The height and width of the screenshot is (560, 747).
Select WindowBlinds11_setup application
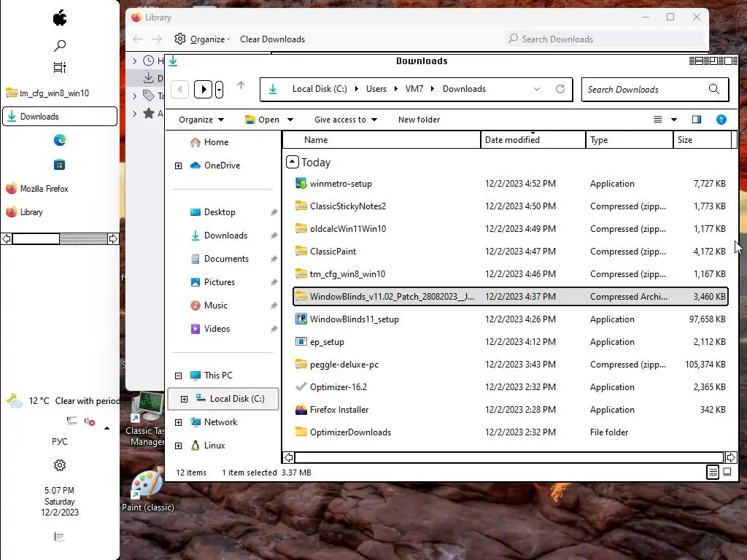[x=510, y=319]
